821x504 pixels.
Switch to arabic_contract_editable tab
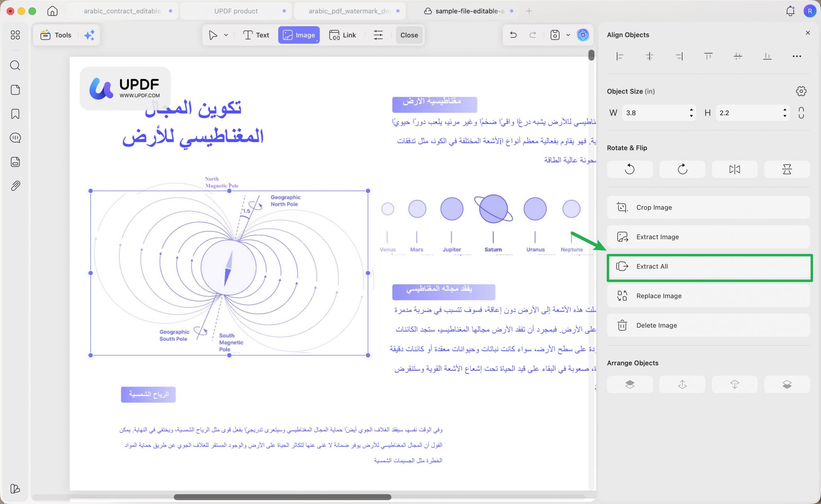pyautogui.click(x=123, y=11)
